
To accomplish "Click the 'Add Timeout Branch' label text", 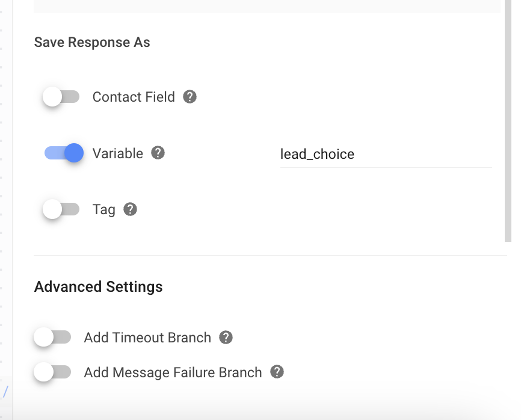I will click(147, 338).
